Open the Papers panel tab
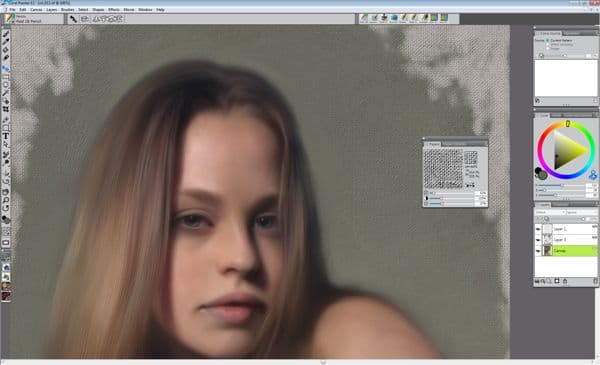Screen dimensions: 600x365 pyautogui.click(x=434, y=144)
